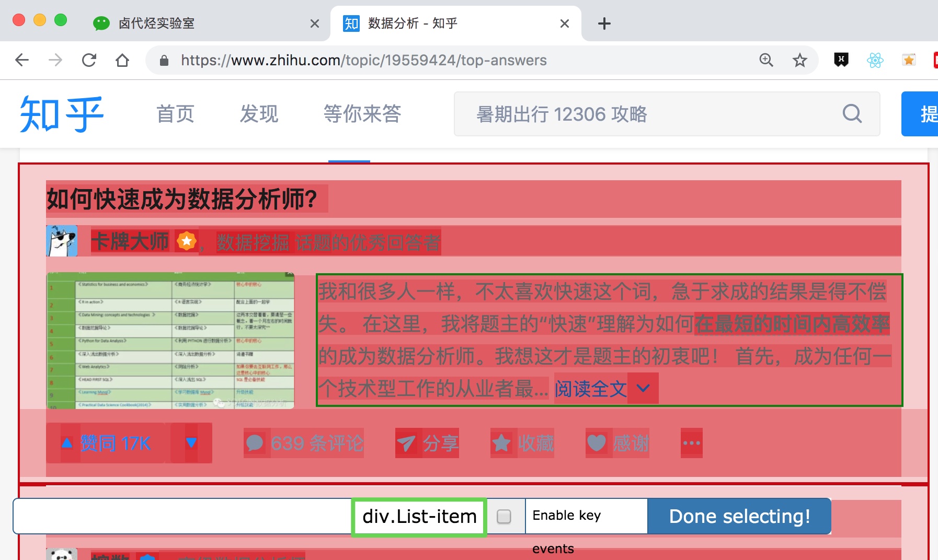Click the search magnifier icon

[x=852, y=114]
